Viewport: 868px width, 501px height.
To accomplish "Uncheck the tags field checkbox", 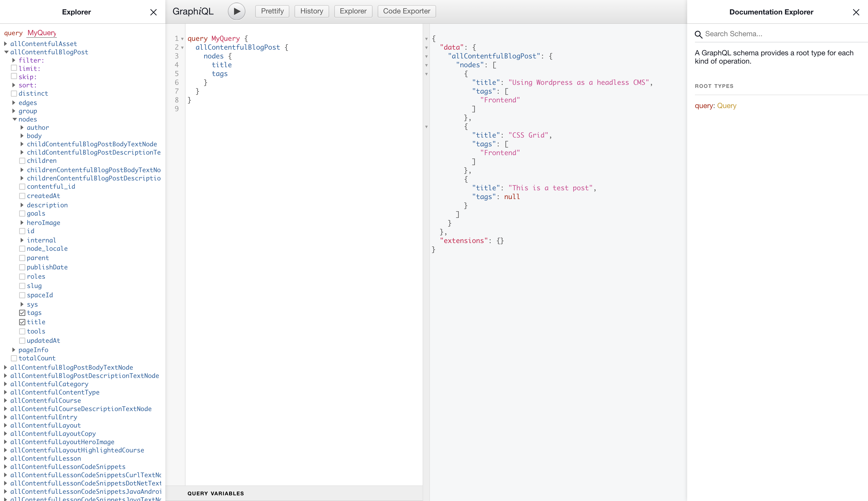I will click(x=22, y=313).
